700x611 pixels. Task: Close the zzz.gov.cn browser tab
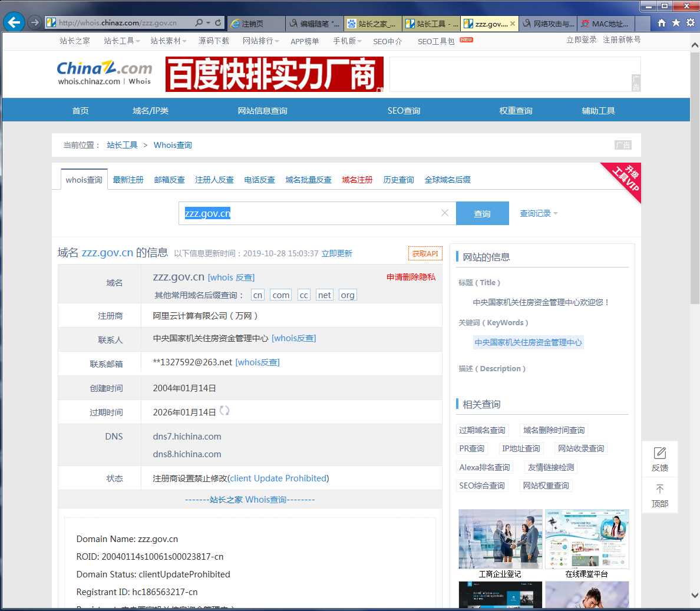pyautogui.click(x=513, y=24)
